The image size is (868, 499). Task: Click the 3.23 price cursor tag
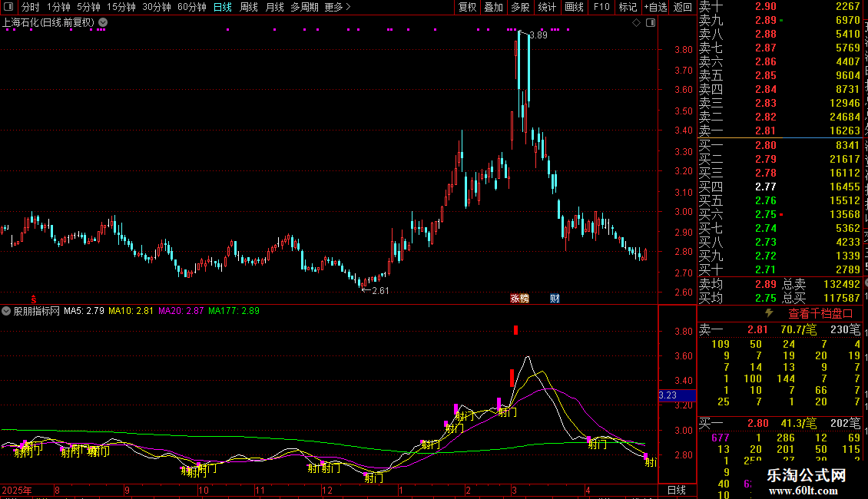[x=677, y=395]
